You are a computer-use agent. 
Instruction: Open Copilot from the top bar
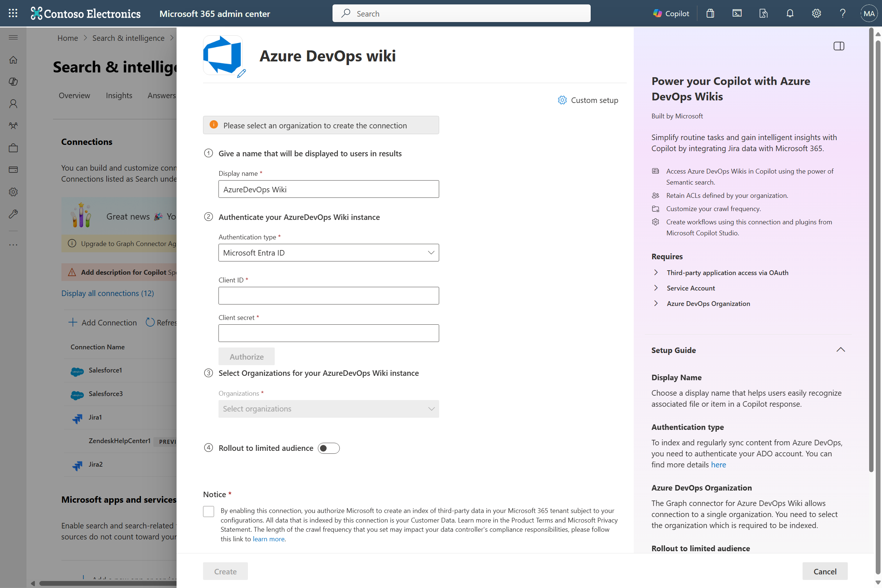(671, 14)
